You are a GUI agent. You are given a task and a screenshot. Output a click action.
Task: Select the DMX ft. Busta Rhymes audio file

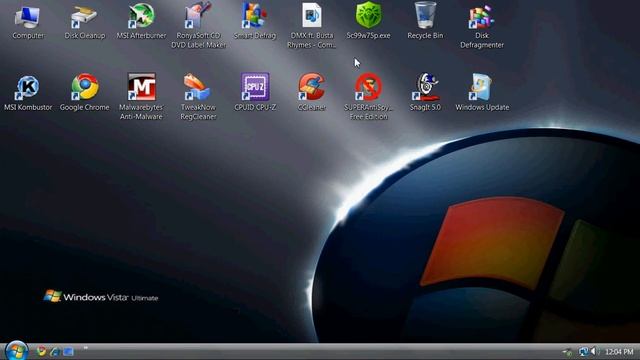pos(312,26)
